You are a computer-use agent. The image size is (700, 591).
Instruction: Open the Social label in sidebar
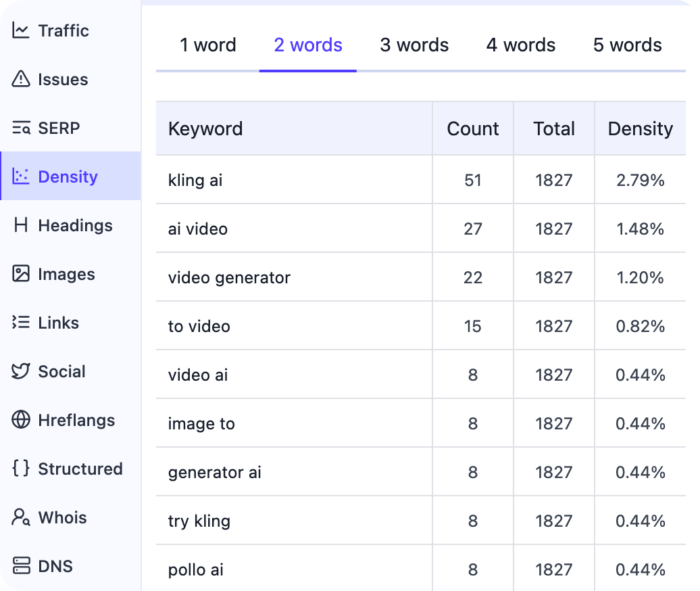pos(61,372)
